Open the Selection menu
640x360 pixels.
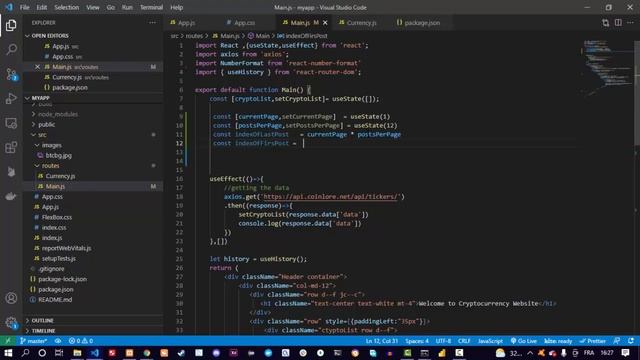click(67, 7)
